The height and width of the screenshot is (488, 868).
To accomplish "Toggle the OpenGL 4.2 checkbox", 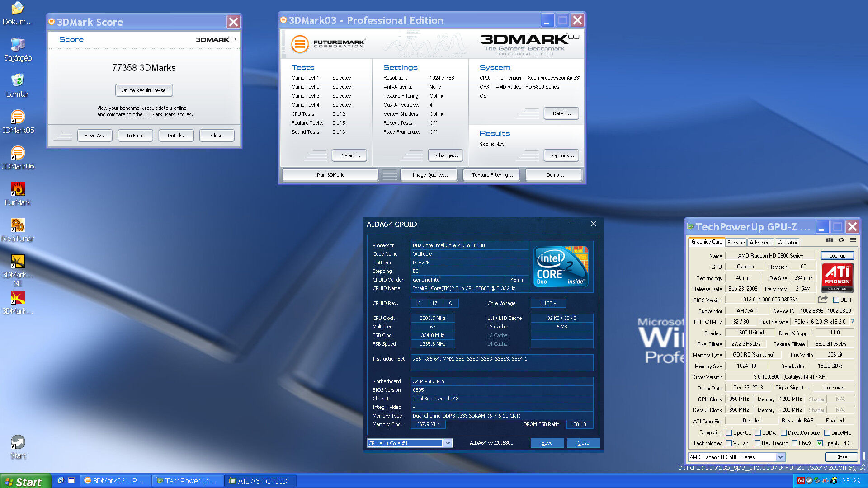I will click(x=820, y=443).
